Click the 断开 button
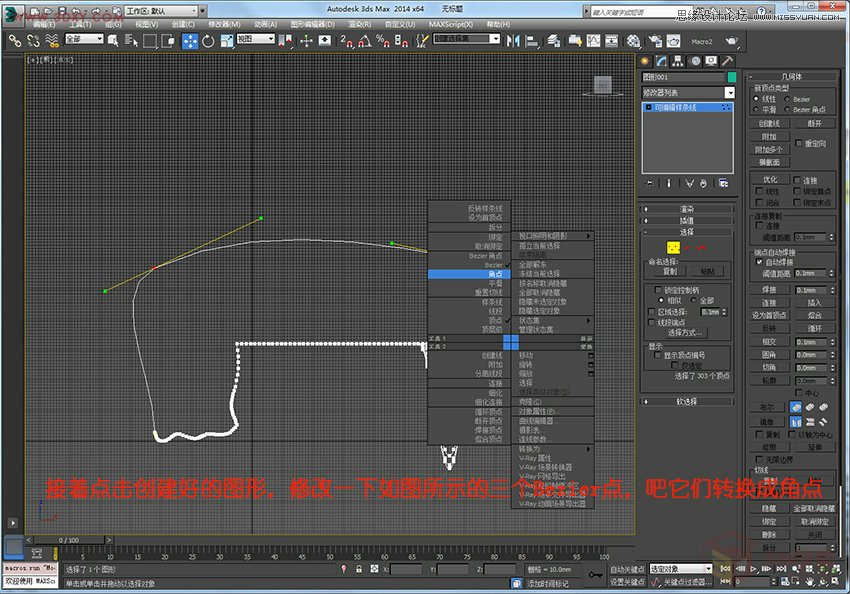 pos(814,124)
